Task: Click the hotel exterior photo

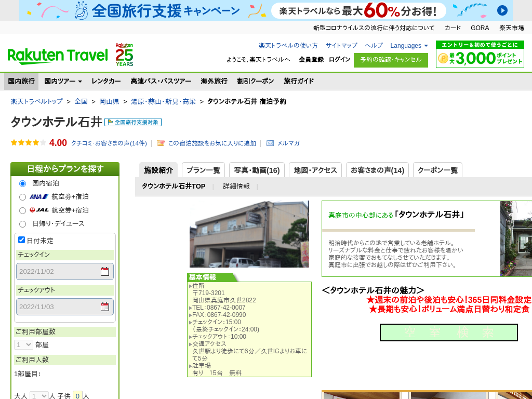Action: point(249,234)
